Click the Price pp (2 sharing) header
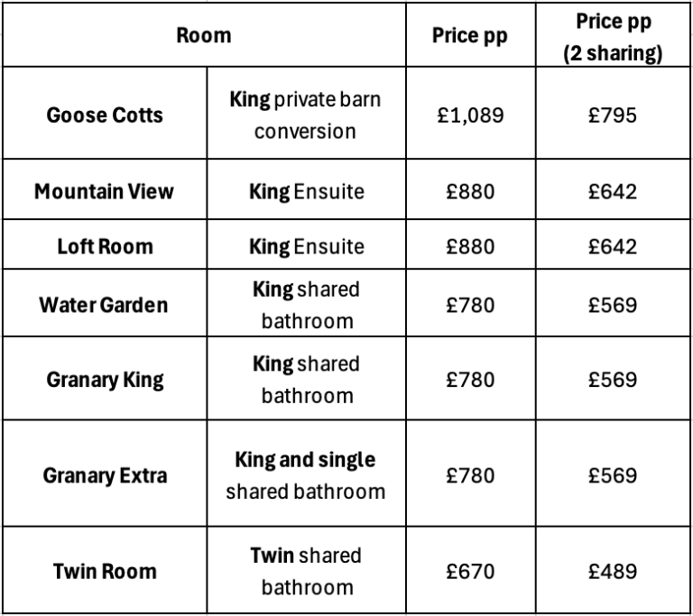693x616 pixels. pyautogui.click(x=612, y=35)
